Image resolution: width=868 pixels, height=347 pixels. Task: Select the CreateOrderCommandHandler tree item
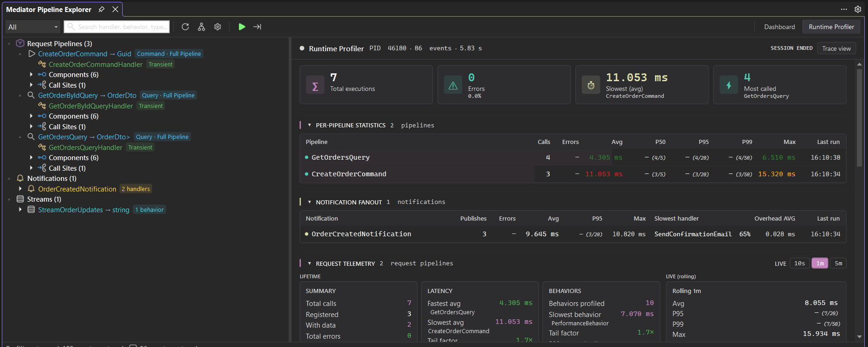coord(95,65)
